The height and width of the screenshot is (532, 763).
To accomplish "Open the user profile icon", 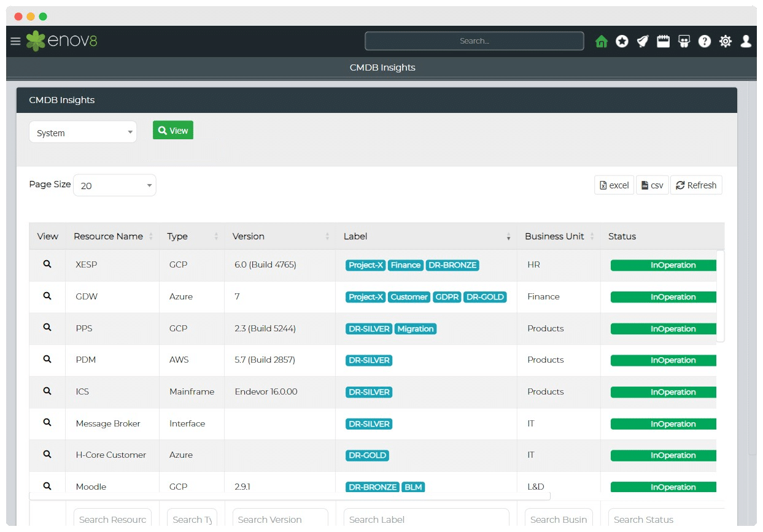I will click(746, 41).
